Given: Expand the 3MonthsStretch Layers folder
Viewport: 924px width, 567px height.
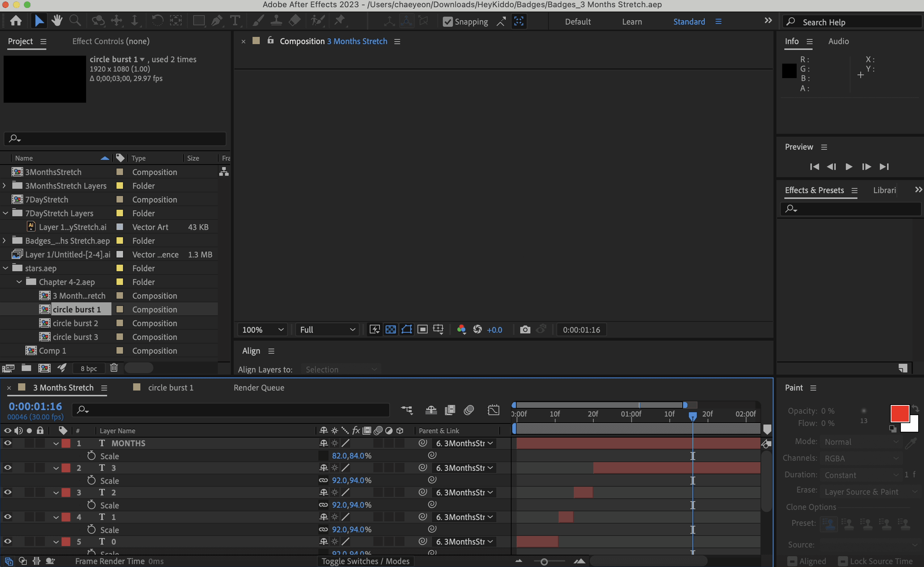Looking at the screenshot, I should (4, 186).
